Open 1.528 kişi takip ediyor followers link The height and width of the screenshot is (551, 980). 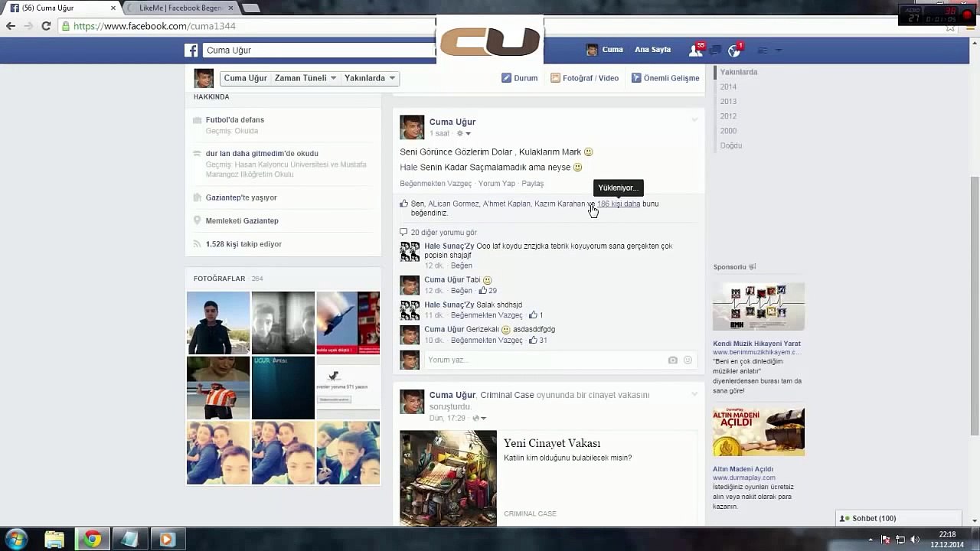pos(243,244)
